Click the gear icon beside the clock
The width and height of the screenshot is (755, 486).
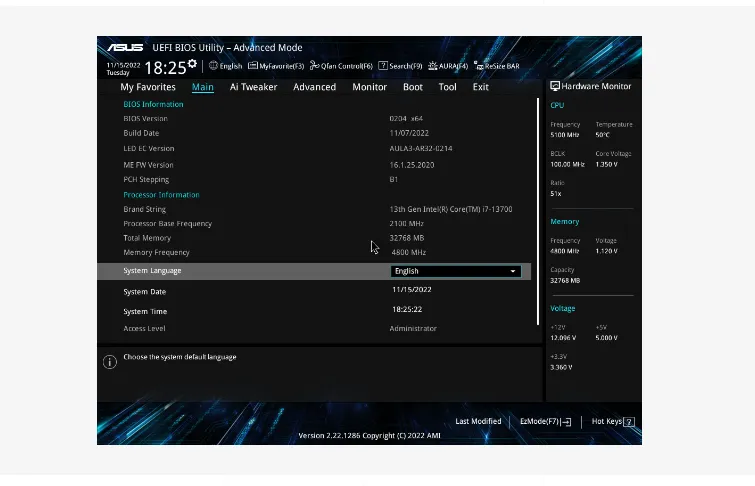(192, 64)
